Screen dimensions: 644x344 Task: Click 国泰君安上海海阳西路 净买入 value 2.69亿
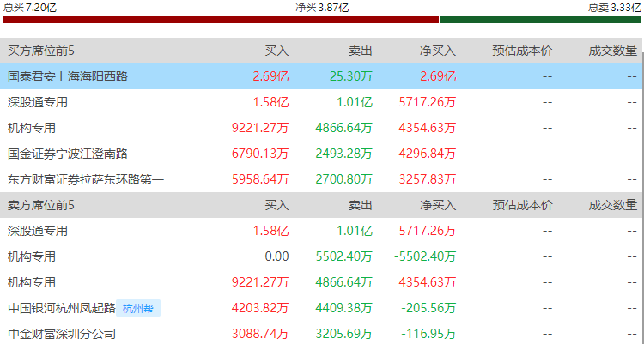click(x=436, y=76)
